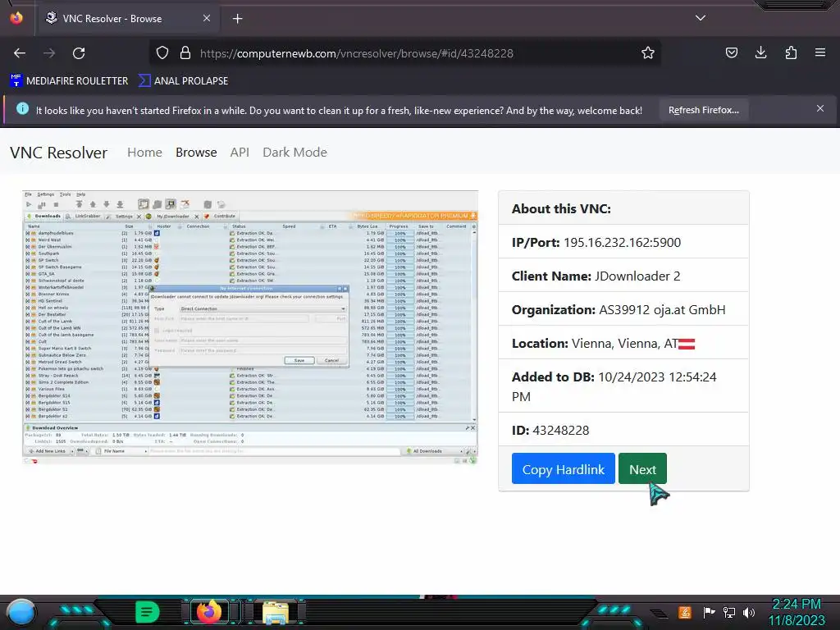Click the volume speaker tray icon

coord(749,612)
